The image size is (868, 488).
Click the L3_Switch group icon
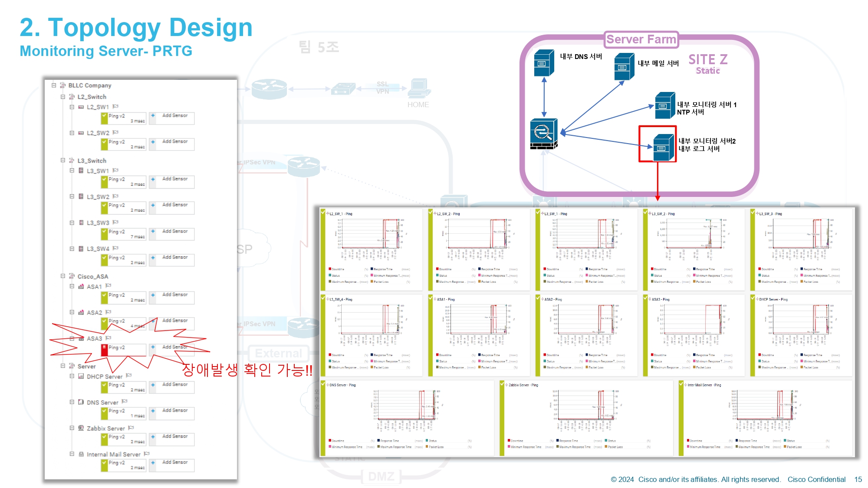[x=72, y=160]
